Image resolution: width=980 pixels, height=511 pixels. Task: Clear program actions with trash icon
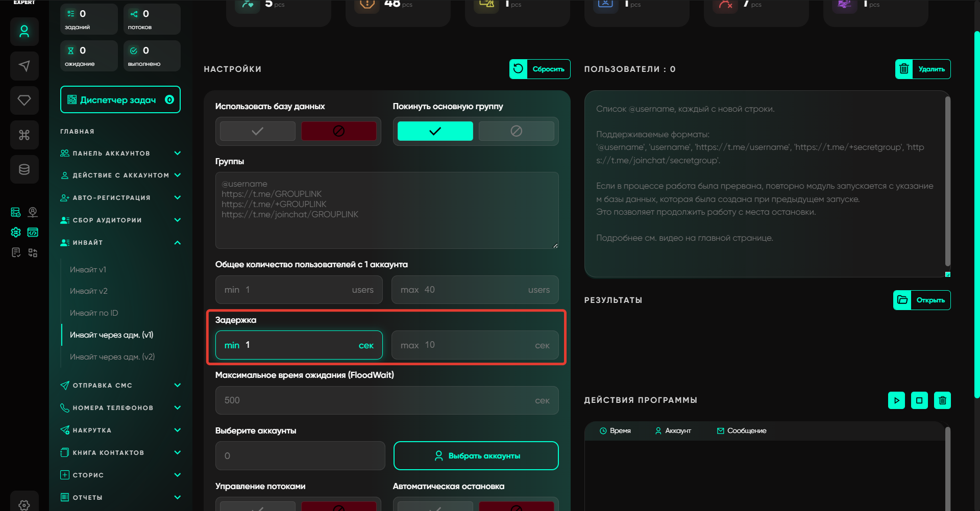pos(942,400)
